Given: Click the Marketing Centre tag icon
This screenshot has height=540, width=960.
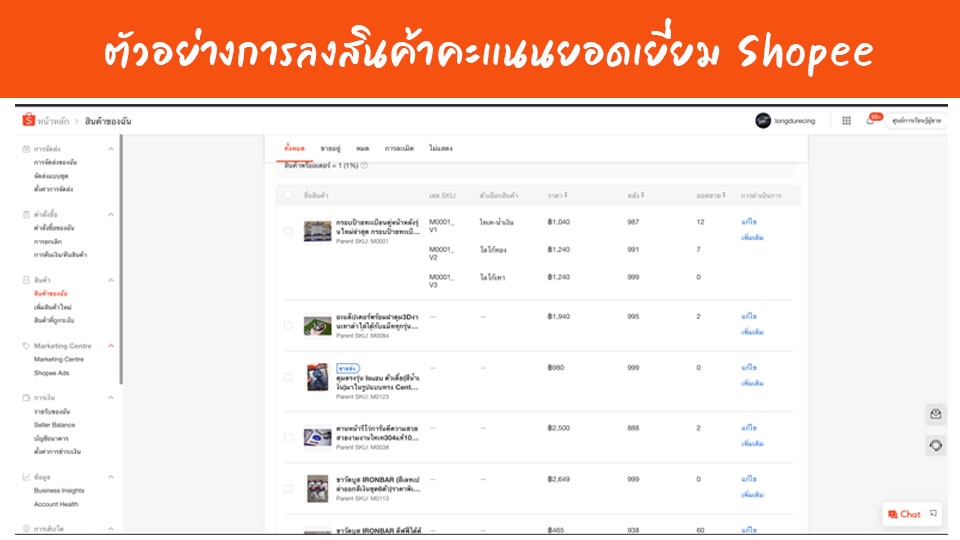Looking at the screenshot, I should coord(26,346).
